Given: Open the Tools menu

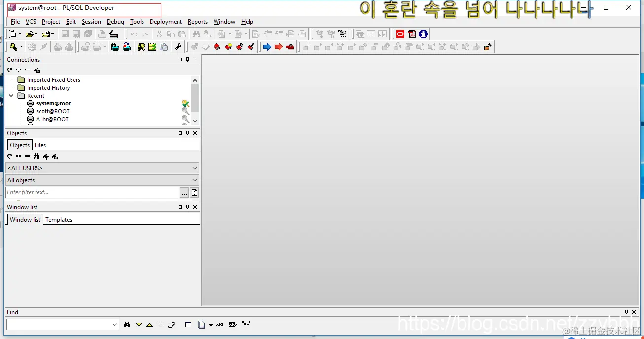Looking at the screenshot, I should tap(137, 22).
